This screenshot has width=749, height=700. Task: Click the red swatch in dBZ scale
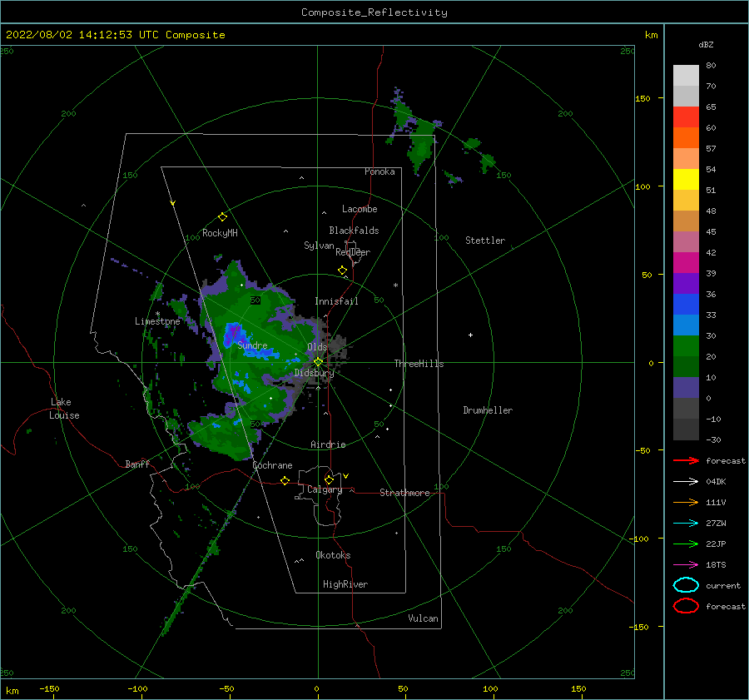point(686,117)
